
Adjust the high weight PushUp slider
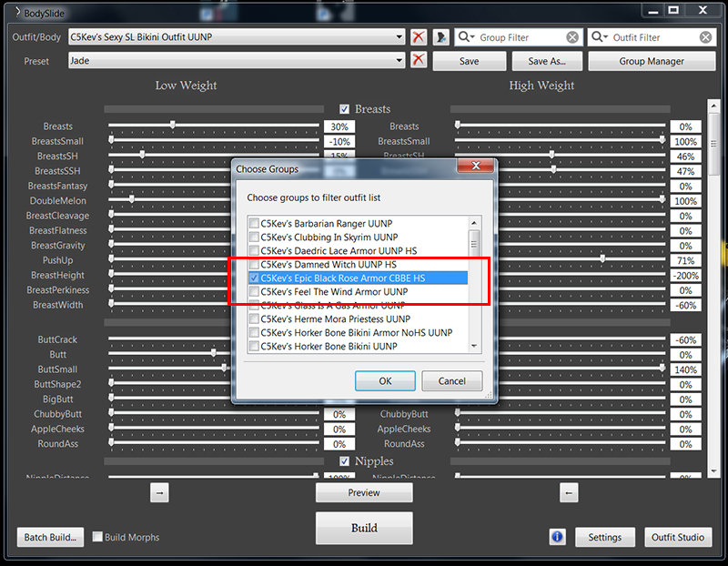point(602,258)
